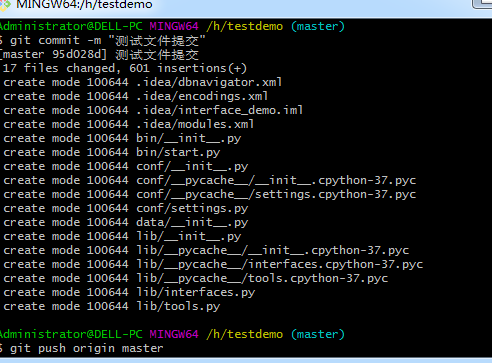Click conf/__pycache__/__init__.cpython-37.pyc line
The width and height of the screenshot is (492, 363).
coord(210,181)
